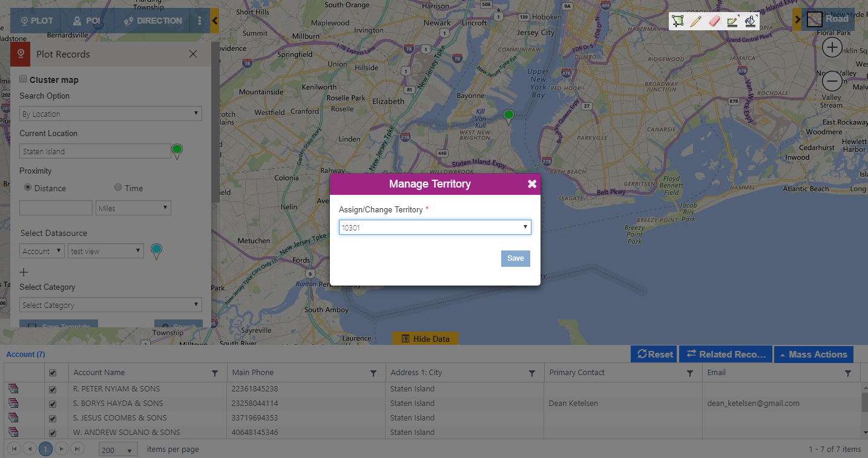This screenshot has width=868, height=458.
Task: Click green pin beside Current Location field
Action: click(x=177, y=151)
